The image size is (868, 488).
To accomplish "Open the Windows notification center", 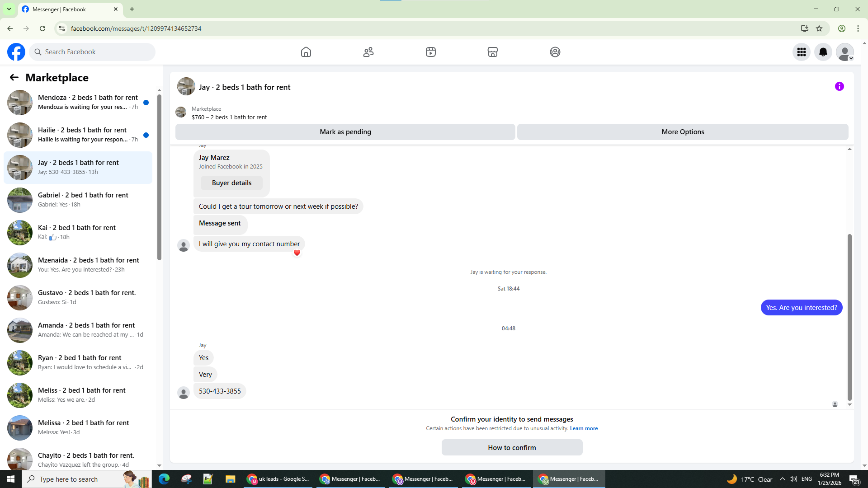I will point(854,479).
